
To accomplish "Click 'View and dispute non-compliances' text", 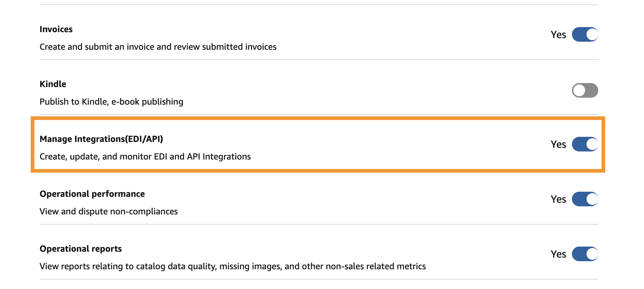I will [109, 211].
